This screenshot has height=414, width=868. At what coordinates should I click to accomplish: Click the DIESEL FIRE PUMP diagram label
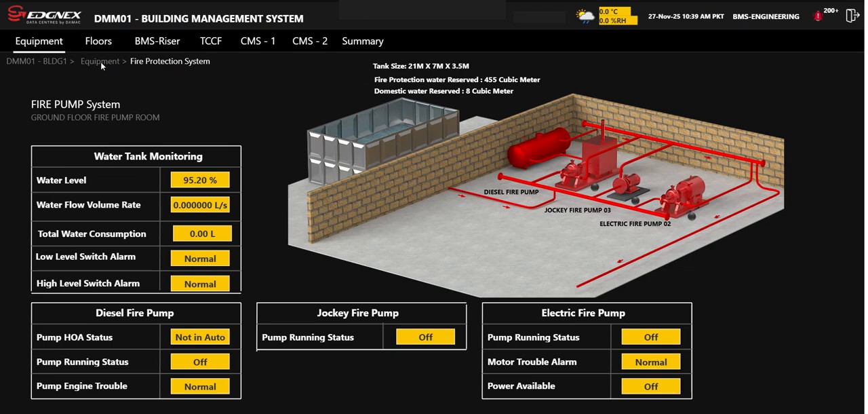point(511,192)
